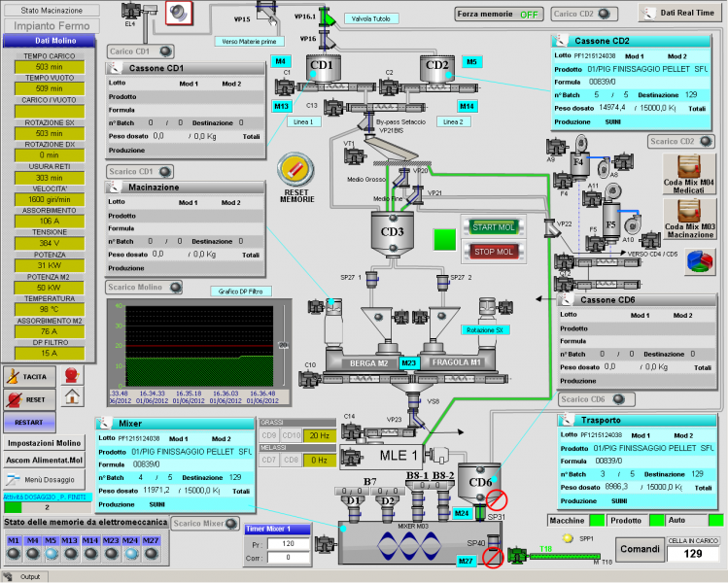The image size is (728, 583).
Task: Click the blue RESTART button
Action: tap(29, 423)
